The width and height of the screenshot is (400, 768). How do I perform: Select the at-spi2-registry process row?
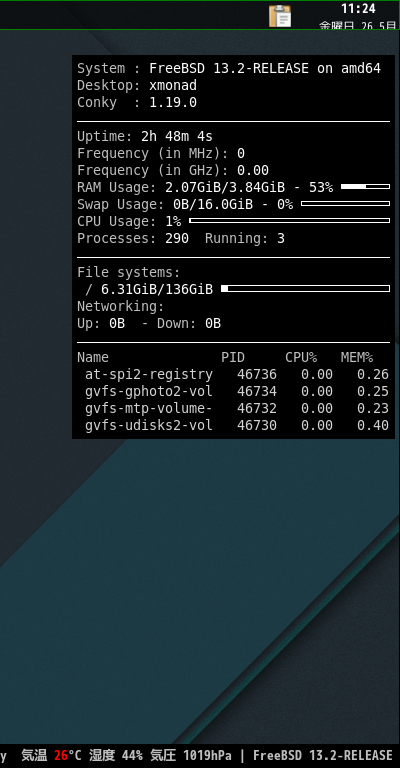click(x=237, y=375)
